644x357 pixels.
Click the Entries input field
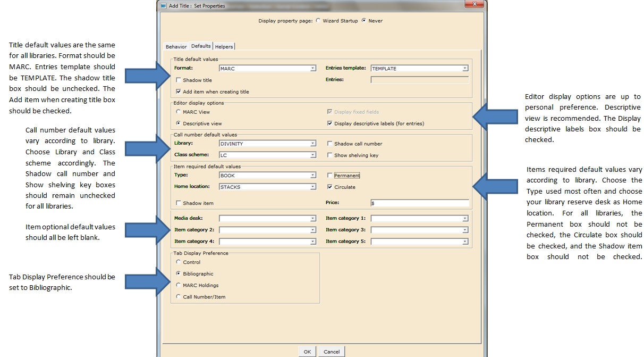coord(419,80)
